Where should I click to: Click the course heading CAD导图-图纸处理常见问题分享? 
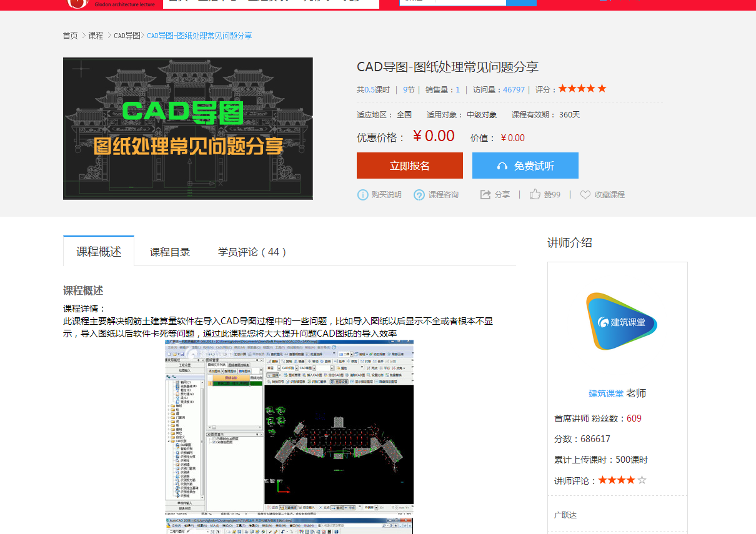click(447, 67)
